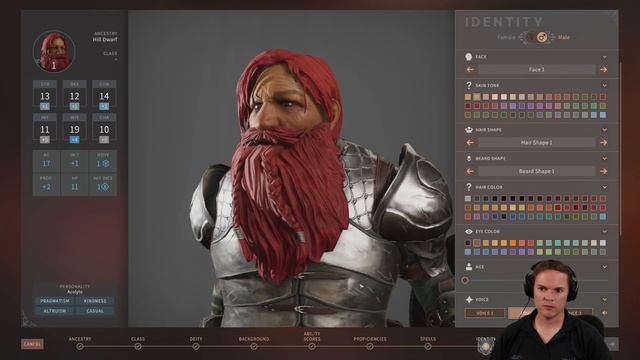Image resolution: width=640 pixels, height=360 pixels.
Task: Collapse the Hair Color section chevron
Action: point(604,187)
